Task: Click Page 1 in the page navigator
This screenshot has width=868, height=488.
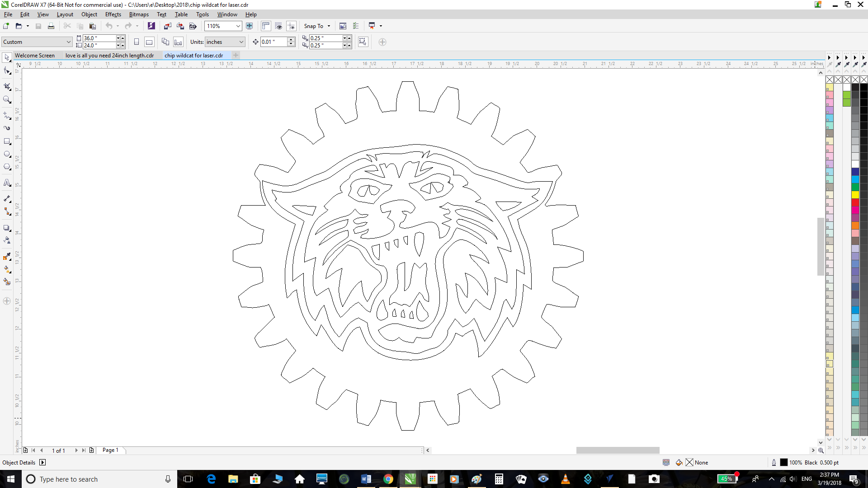Action: (109, 450)
